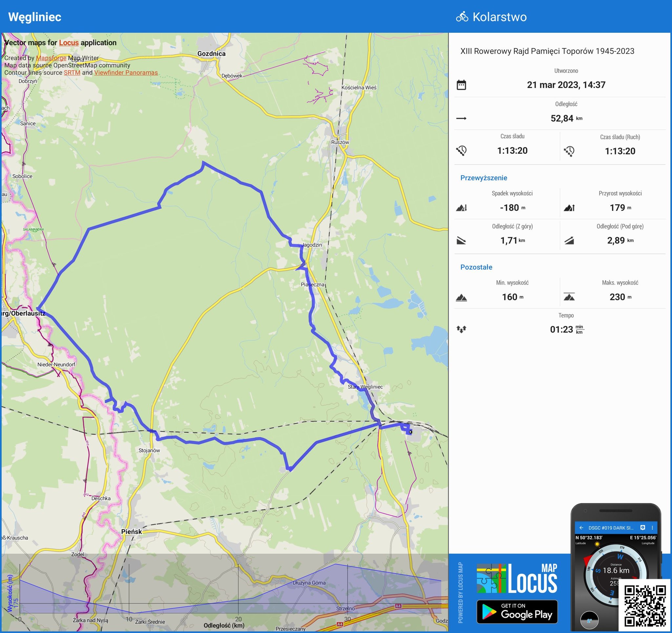Click the bicycle icon next to Kolarstwo
Image resolution: width=672 pixels, height=633 pixels.
(462, 16)
